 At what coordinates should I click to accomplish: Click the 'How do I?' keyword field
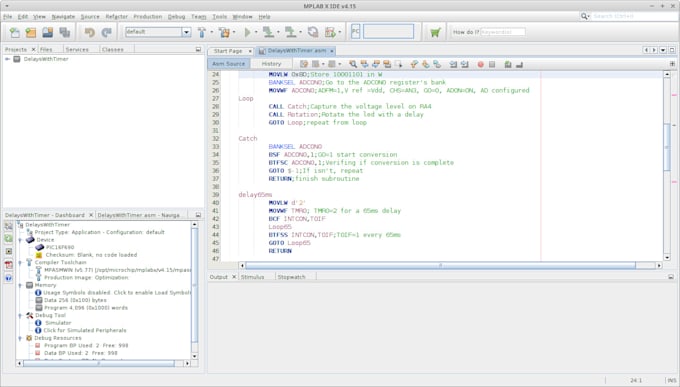[503, 32]
